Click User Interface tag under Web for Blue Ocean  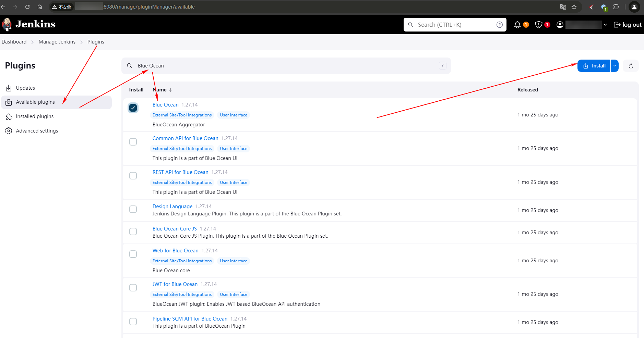234,261
